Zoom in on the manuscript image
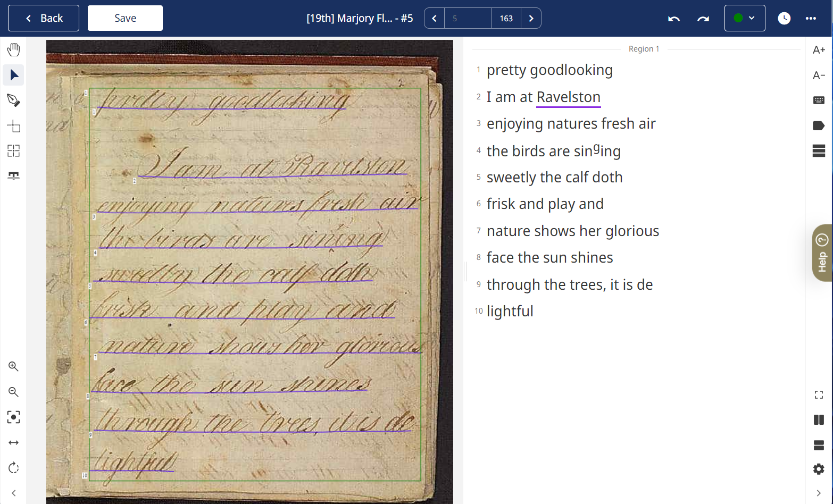 (13, 366)
